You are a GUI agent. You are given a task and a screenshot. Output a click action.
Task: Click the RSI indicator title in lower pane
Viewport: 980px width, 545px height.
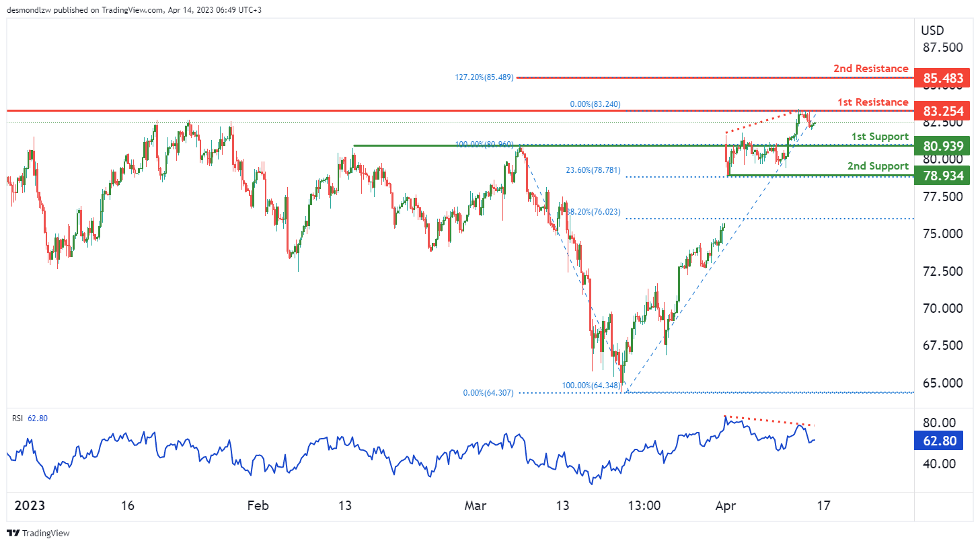click(17, 419)
